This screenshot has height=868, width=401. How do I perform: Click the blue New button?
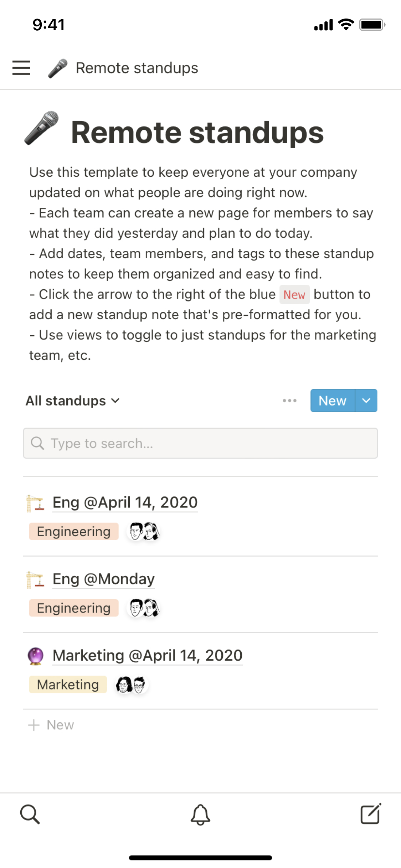click(332, 401)
